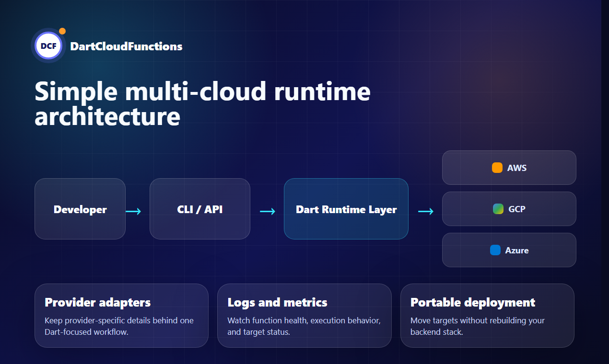Select the Dart Runtime Layer box

[346, 209]
